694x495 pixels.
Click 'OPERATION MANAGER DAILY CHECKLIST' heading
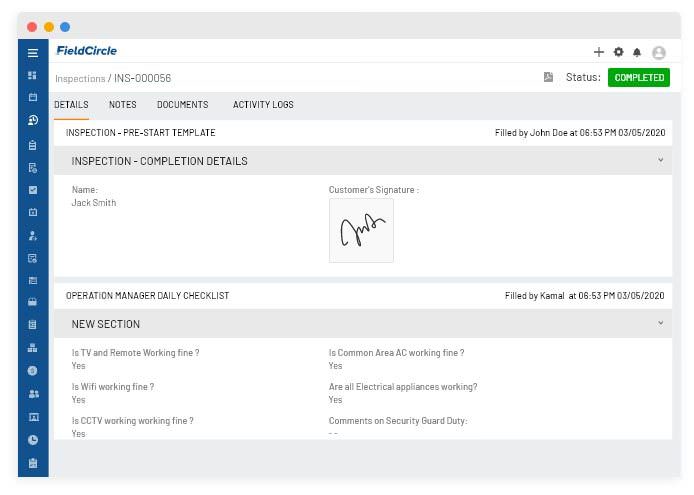147,296
